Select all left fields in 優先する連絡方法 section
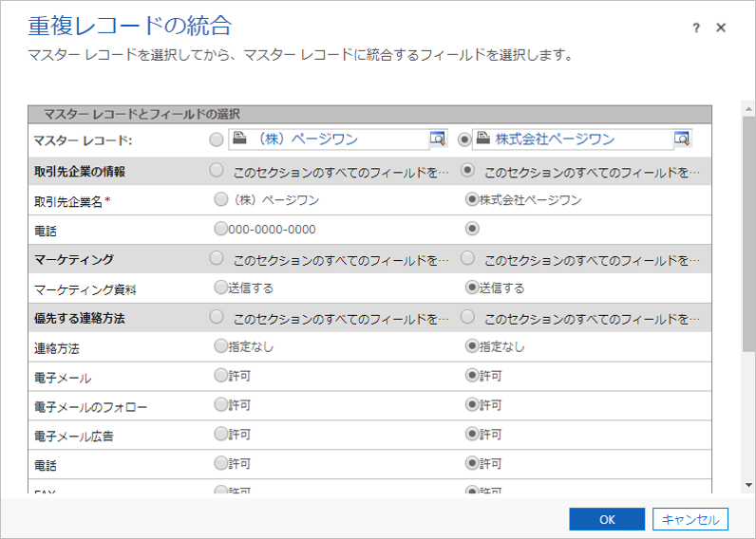 tap(217, 316)
